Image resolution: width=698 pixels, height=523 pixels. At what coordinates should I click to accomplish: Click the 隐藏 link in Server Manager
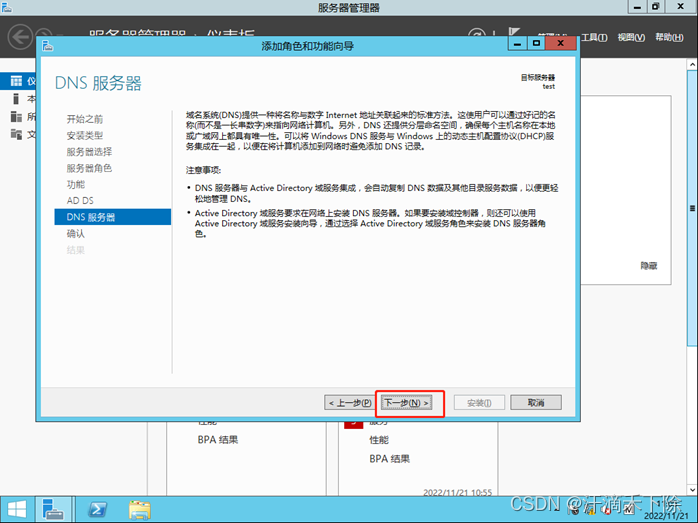pos(649,266)
